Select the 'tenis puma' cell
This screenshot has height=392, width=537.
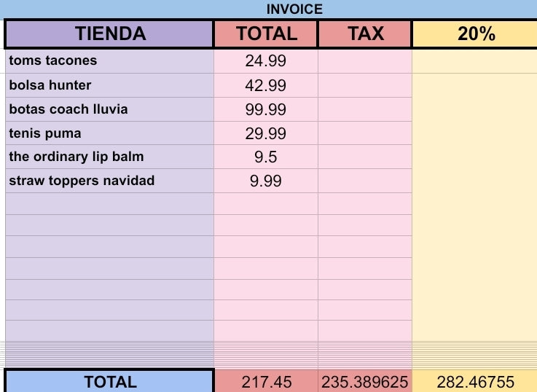pyautogui.click(x=109, y=133)
